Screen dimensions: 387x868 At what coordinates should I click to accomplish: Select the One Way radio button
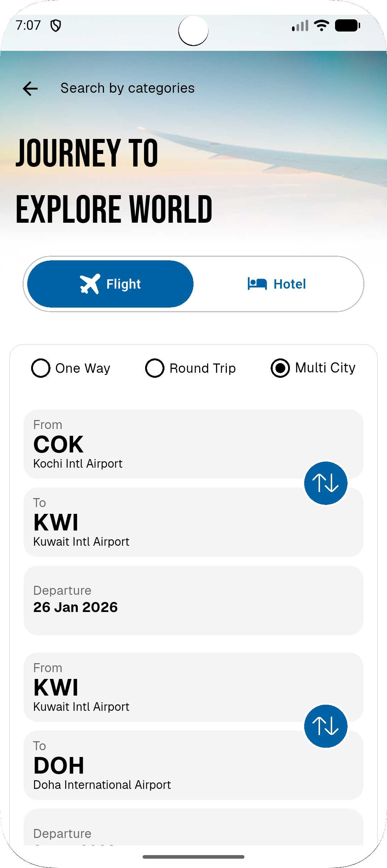click(41, 368)
